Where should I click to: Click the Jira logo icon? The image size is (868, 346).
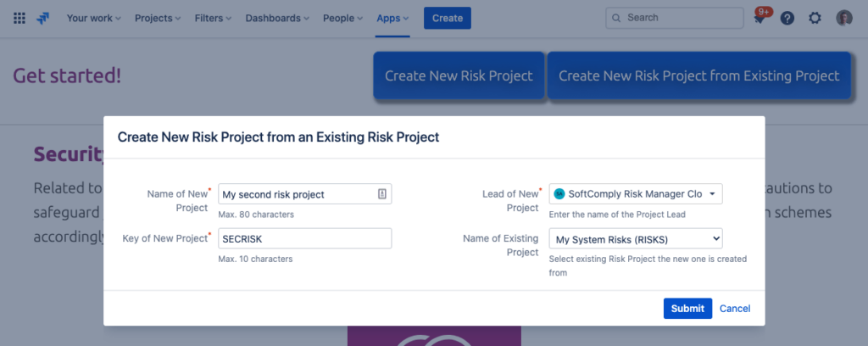[x=42, y=19]
